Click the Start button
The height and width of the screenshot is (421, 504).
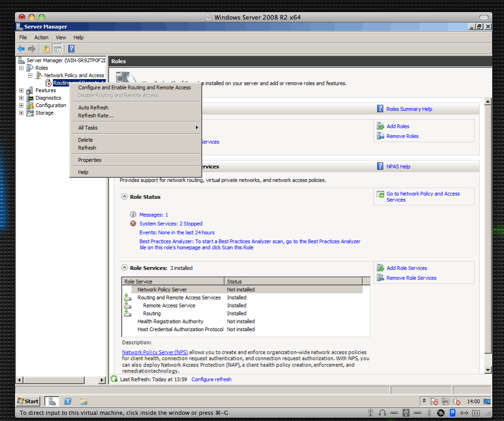(28, 401)
